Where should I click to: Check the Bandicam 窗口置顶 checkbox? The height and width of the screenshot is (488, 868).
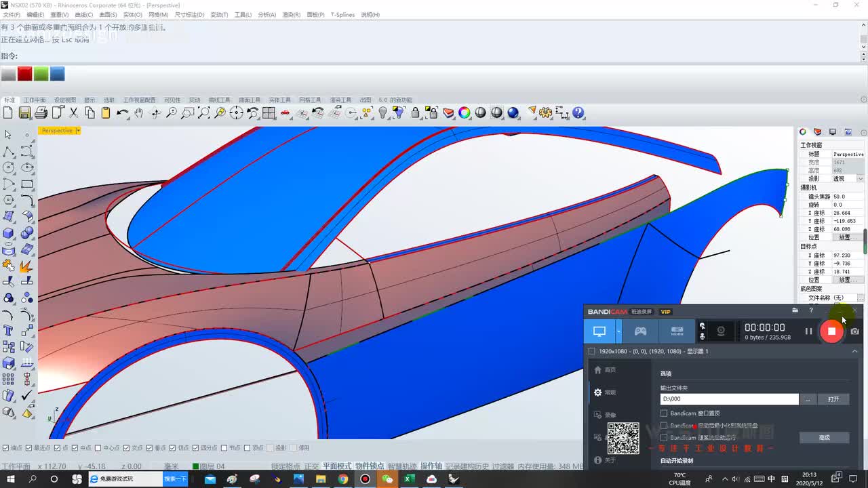[664, 413]
